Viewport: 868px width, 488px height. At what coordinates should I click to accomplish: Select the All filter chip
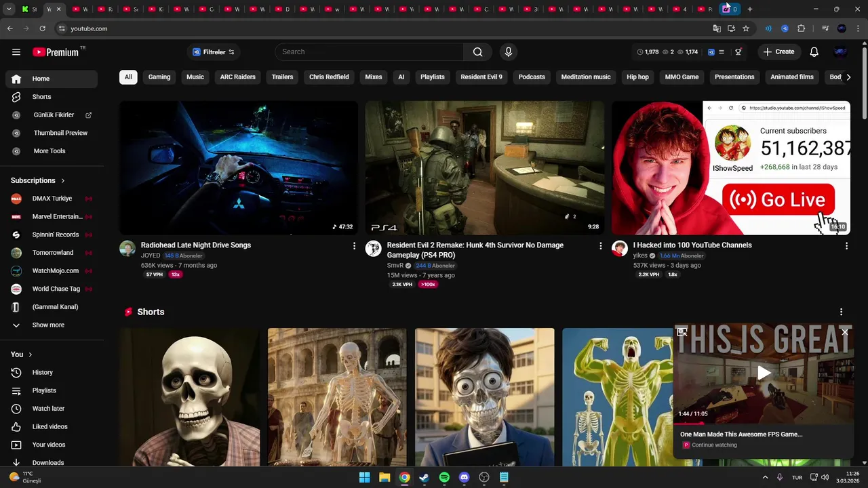point(128,77)
